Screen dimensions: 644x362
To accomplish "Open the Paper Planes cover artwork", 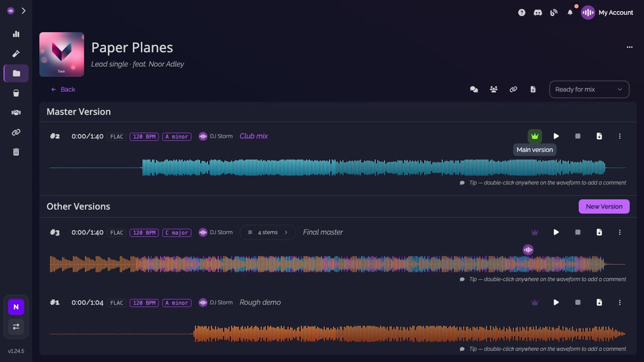I will (62, 54).
